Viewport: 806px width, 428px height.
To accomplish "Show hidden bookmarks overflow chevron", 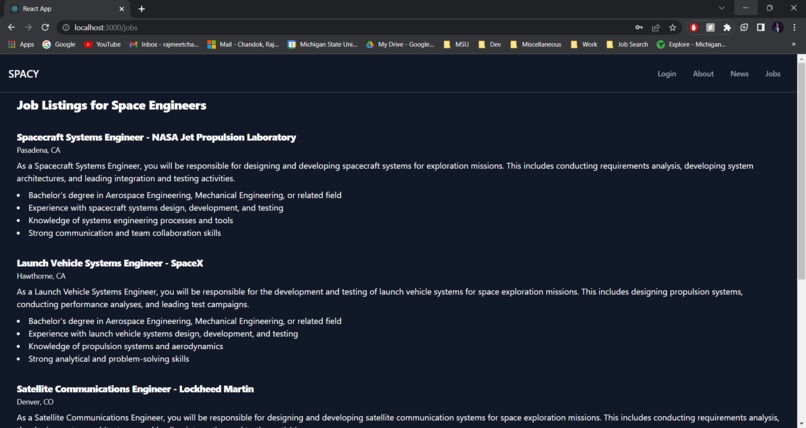I will (794, 45).
